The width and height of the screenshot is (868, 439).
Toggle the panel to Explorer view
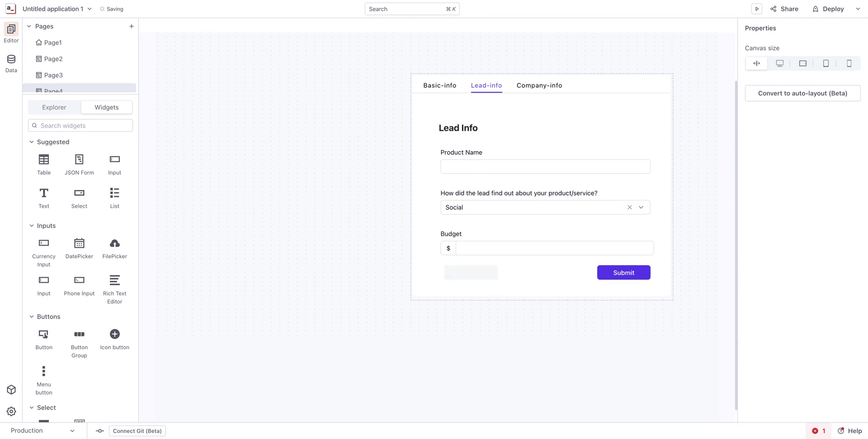pyautogui.click(x=54, y=107)
